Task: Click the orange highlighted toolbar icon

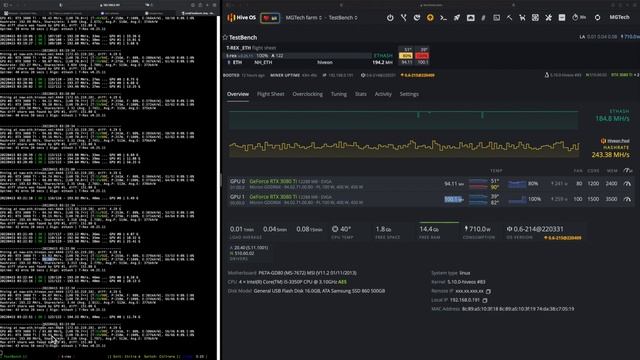Action: point(430,18)
